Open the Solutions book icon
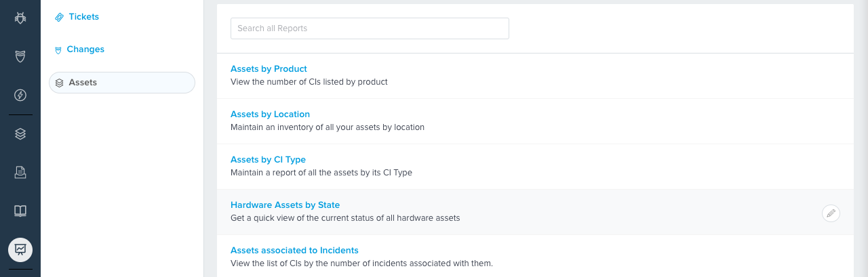 (x=20, y=211)
